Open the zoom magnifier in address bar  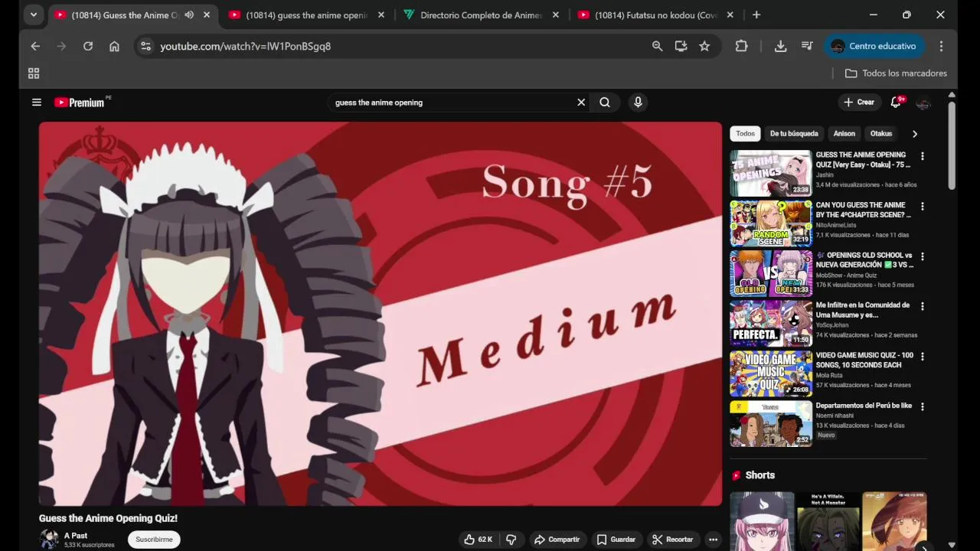(x=657, y=46)
